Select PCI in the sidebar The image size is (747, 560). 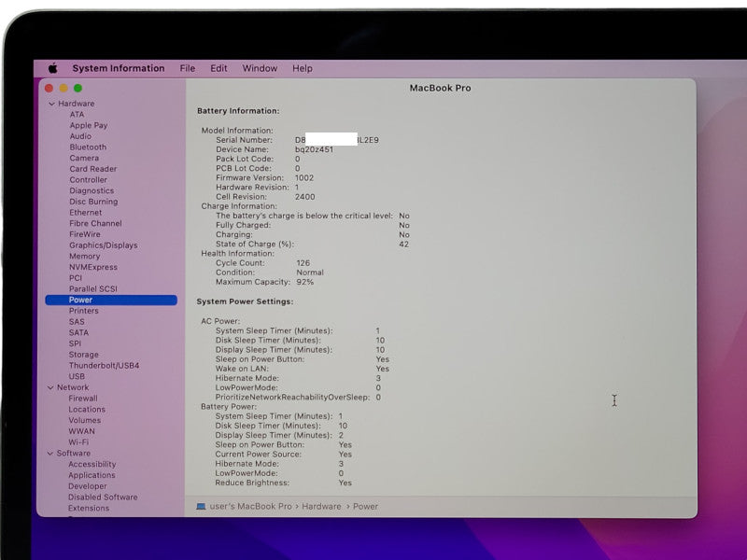(x=76, y=278)
